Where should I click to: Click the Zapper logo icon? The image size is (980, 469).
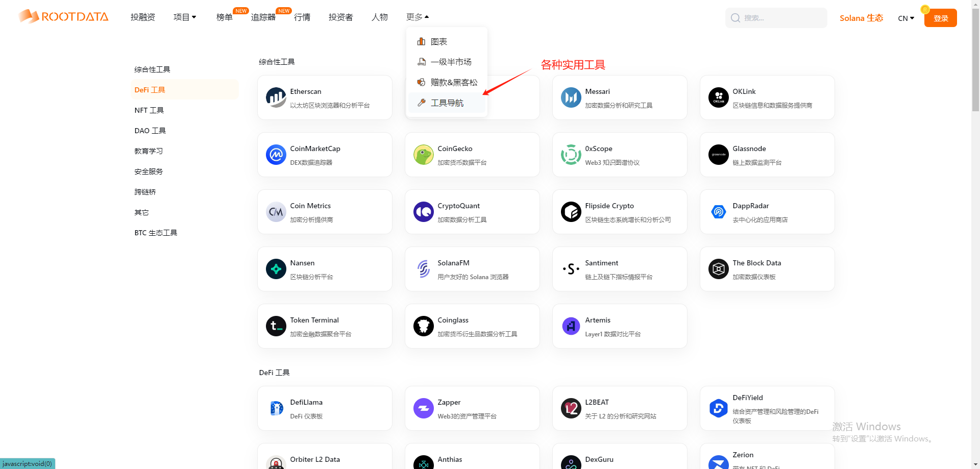tap(424, 408)
